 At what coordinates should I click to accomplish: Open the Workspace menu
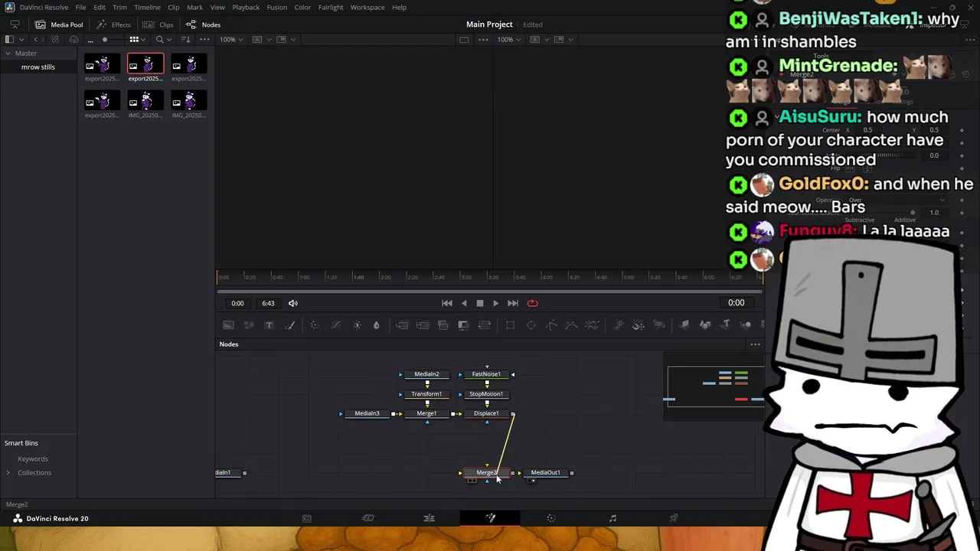pyautogui.click(x=367, y=7)
